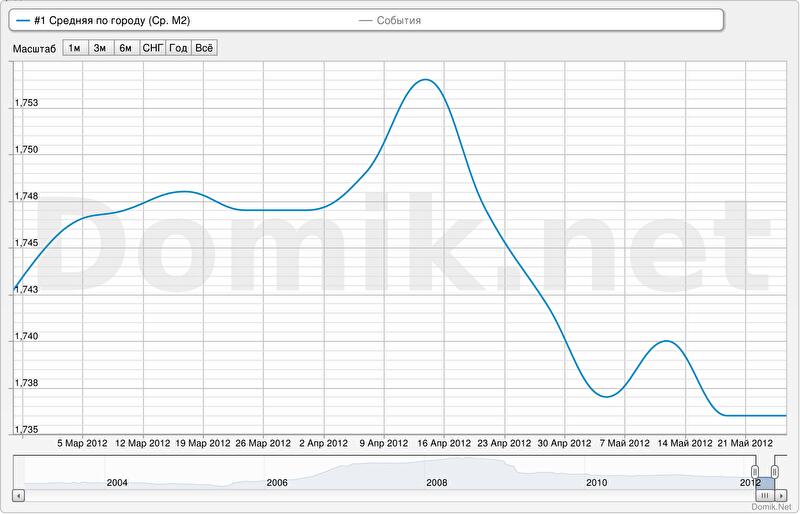The image size is (800, 514).
Task: Select the СНГ zoom range
Action: coord(153,48)
